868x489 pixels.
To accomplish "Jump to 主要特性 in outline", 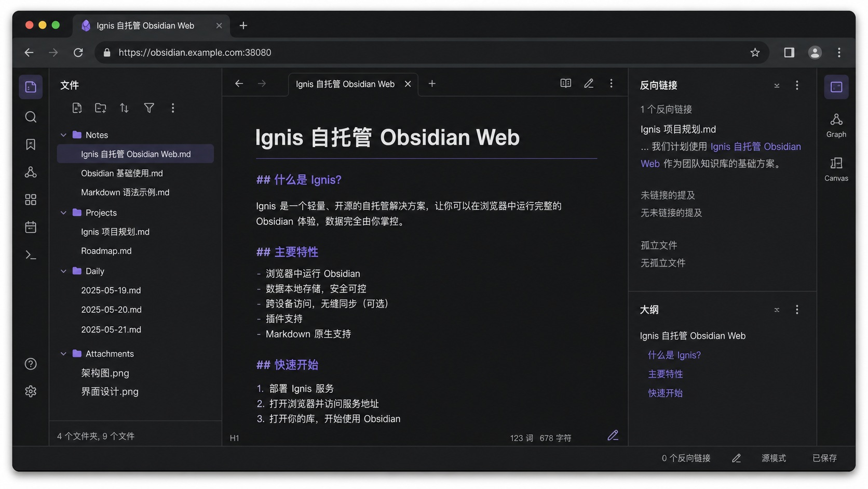I will tap(665, 374).
